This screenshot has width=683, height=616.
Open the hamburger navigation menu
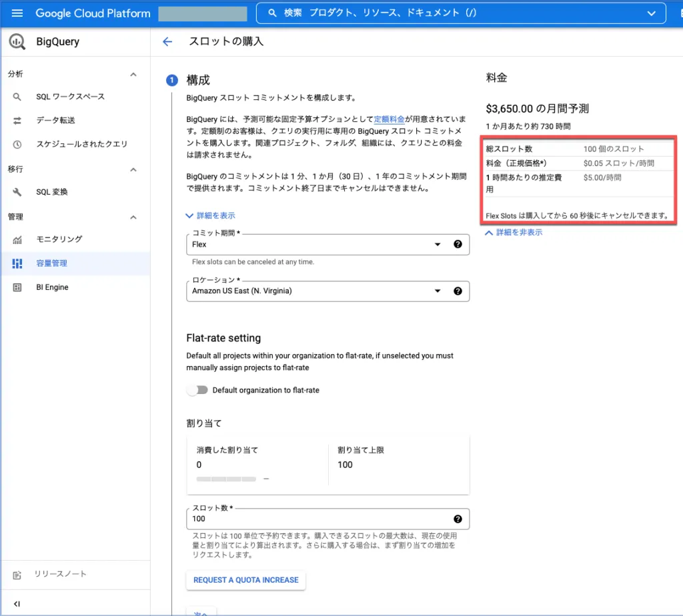pos(17,13)
